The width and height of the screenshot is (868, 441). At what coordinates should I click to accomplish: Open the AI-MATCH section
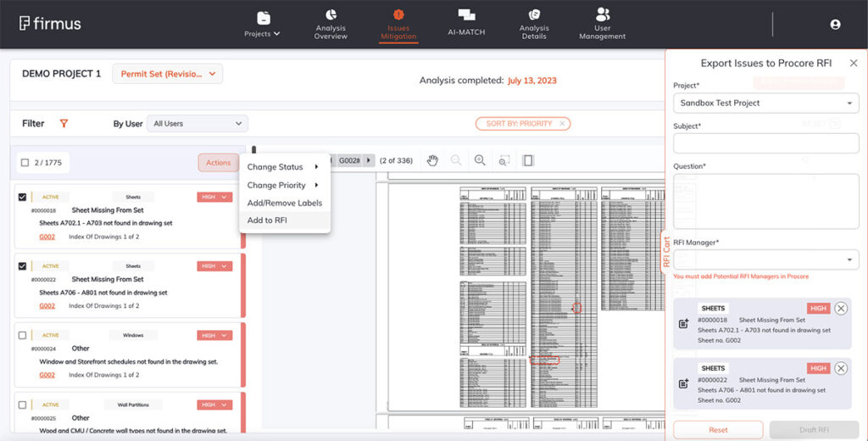pos(466,23)
